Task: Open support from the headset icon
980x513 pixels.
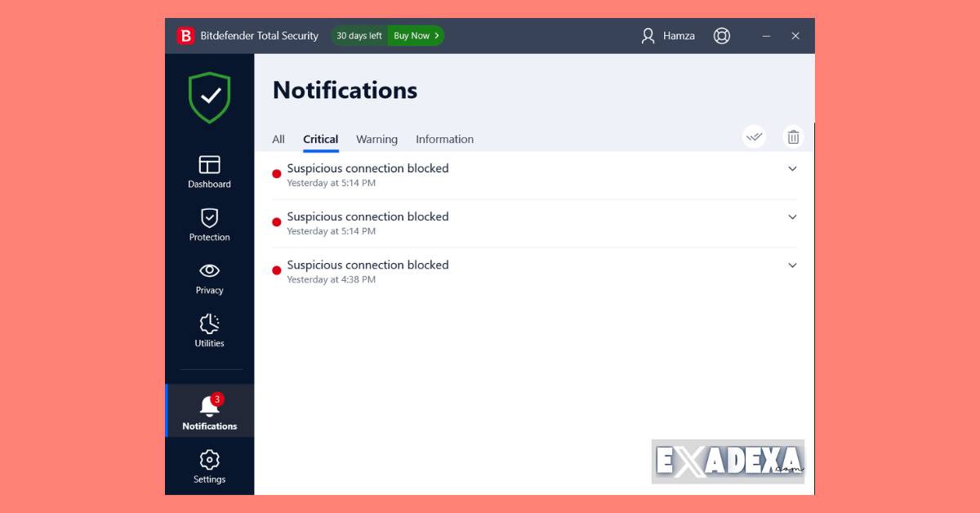Action: [x=721, y=35]
